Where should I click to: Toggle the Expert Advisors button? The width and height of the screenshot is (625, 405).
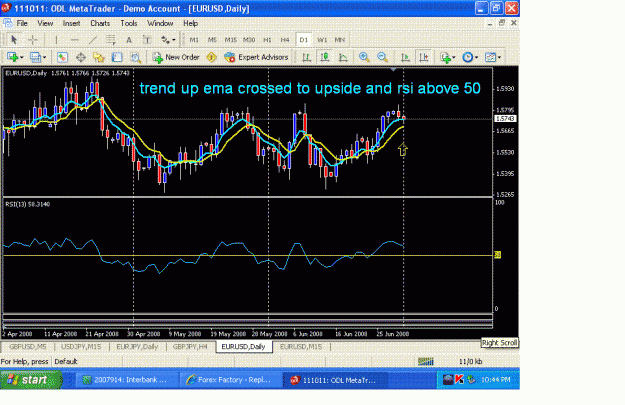pos(256,57)
